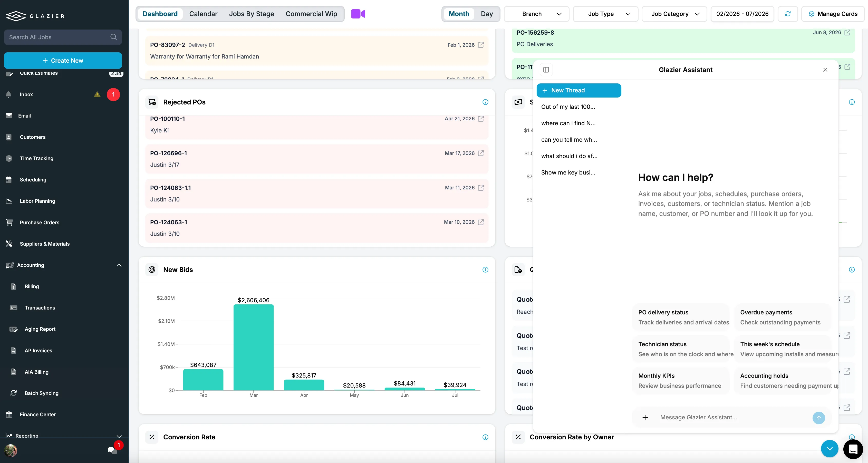868x463 pixels.
Task: Choose the Overdue payments suggestion
Action: 783,317
